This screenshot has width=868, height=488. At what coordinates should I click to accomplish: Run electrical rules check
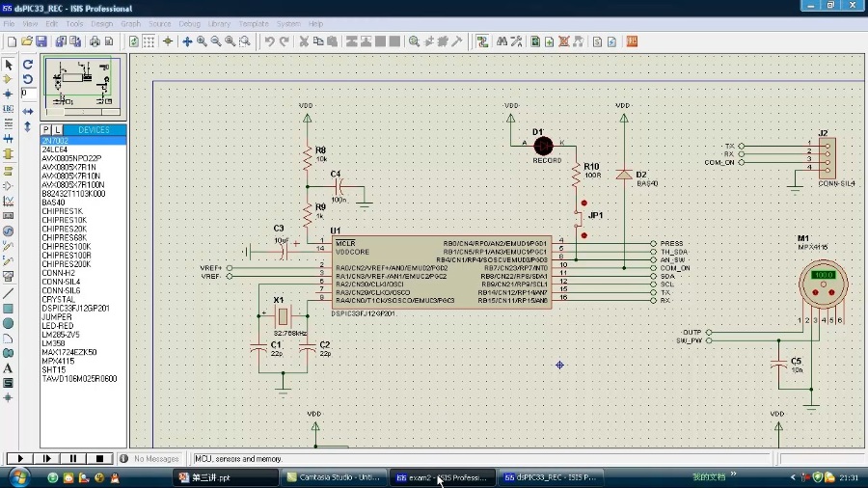(x=611, y=41)
